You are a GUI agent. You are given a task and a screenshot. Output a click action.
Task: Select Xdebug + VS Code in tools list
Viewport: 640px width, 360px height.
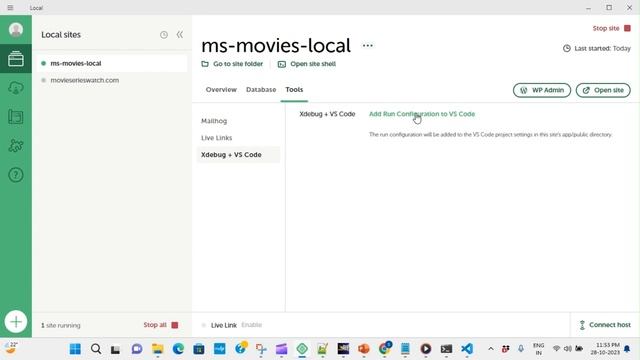click(238, 155)
